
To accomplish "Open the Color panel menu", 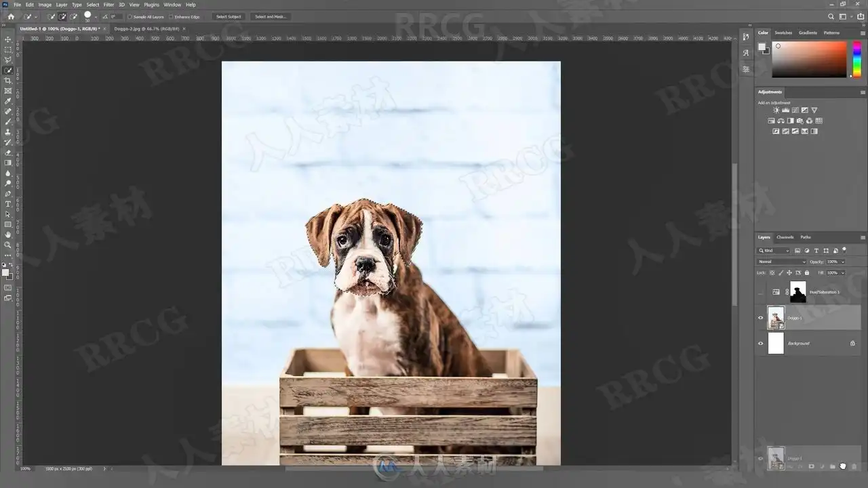I will click(863, 33).
